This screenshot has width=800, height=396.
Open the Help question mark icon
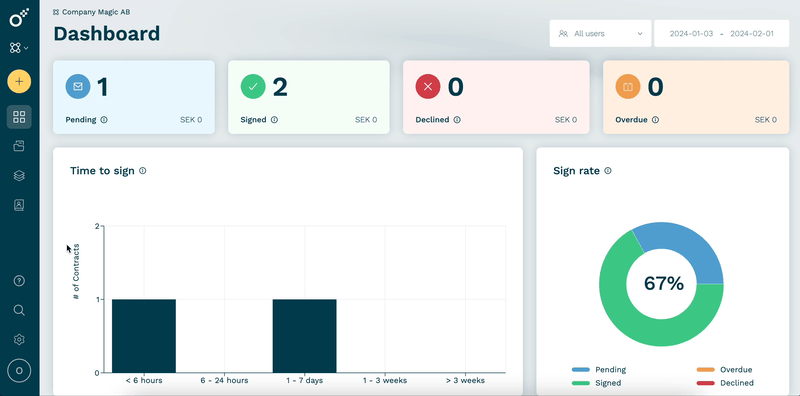(19, 281)
